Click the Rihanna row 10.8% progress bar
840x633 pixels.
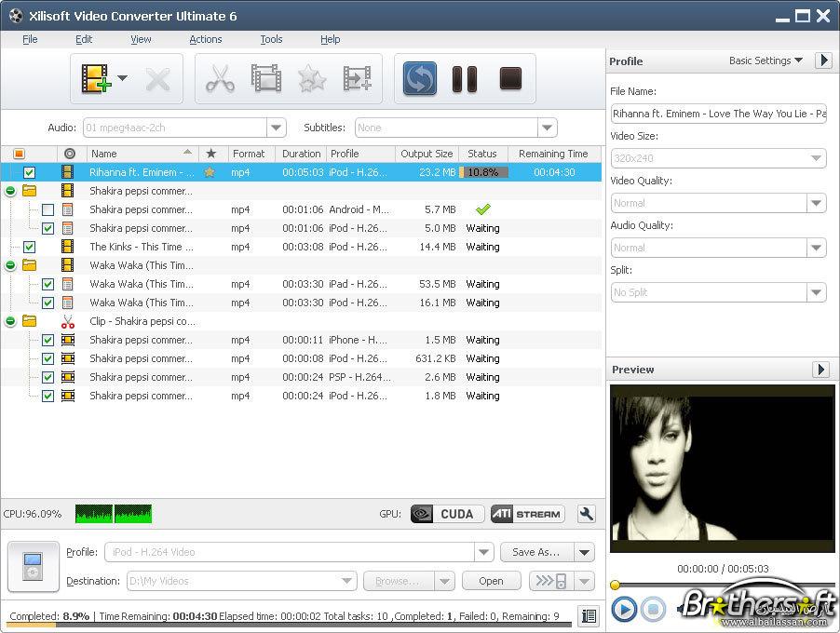(x=483, y=172)
